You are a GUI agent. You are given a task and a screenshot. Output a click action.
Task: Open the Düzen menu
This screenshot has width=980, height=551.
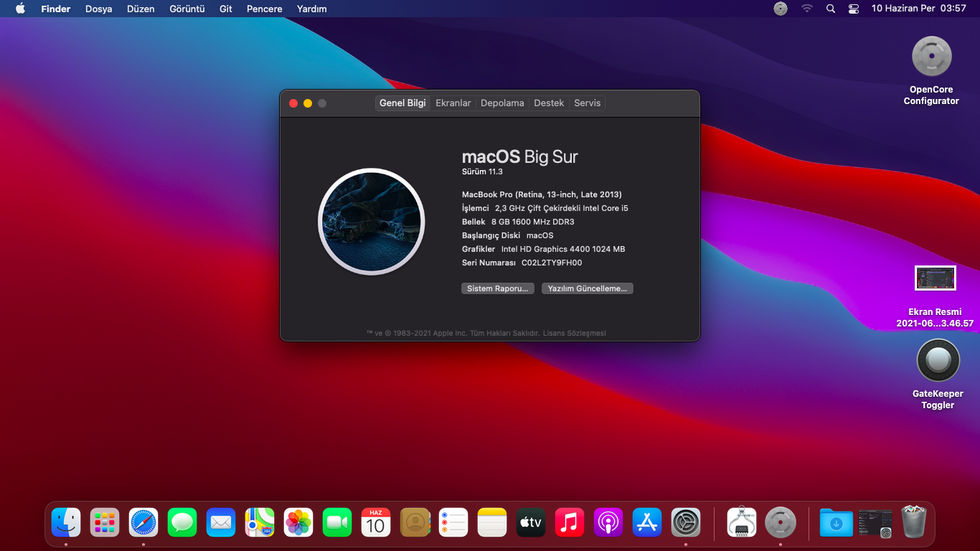141,9
